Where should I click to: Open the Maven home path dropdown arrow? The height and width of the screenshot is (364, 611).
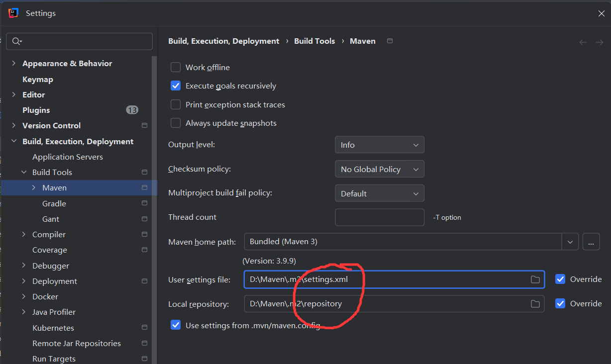tap(570, 242)
